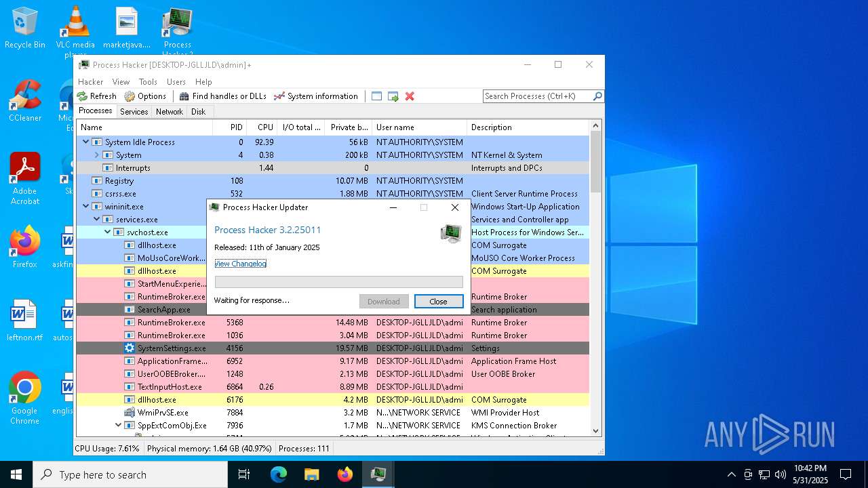The image size is (868, 488).
Task: Open the Options toolbar button
Action: (x=145, y=96)
